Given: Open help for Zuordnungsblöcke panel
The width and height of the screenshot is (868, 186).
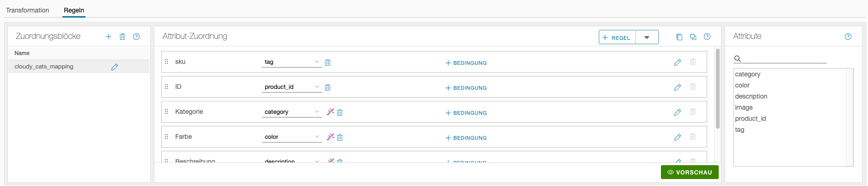Looking at the screenshot, I should pos(136,37).
